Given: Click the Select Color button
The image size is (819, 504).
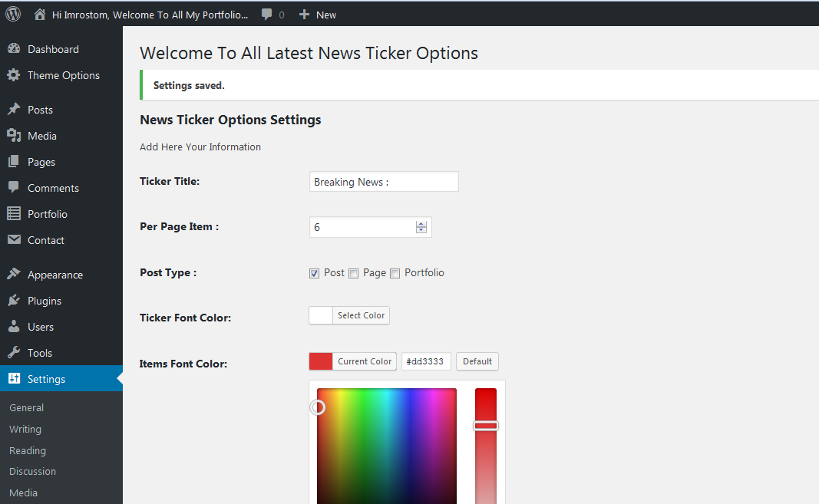Looking at the screenshot, I should (x=361, y=315).
